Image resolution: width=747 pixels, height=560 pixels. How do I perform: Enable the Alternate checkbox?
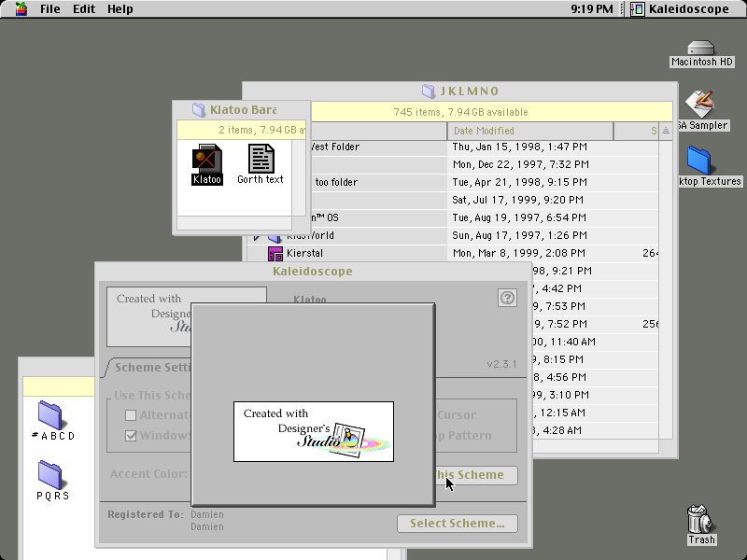(131, 415)
